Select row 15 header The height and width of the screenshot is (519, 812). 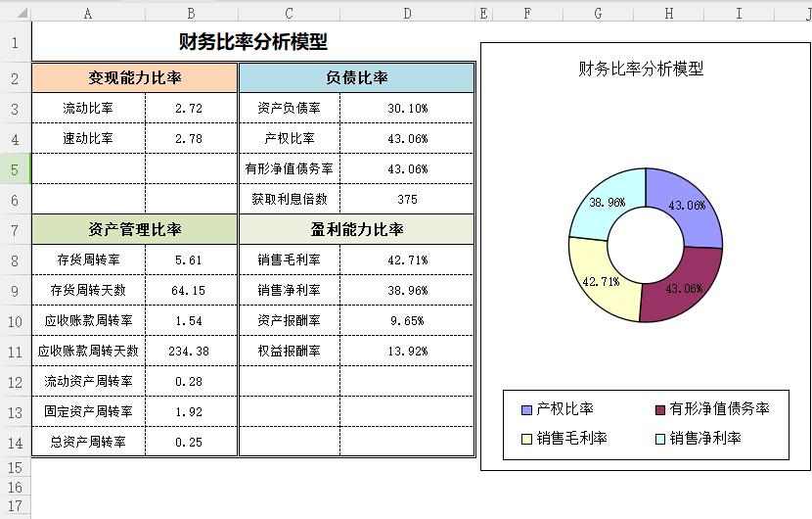(x=15, y=467)
